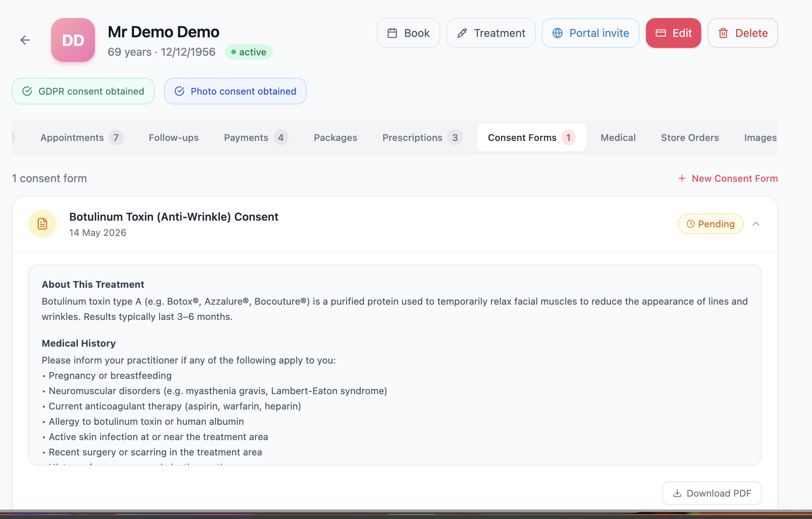Click the Photo consent obtained badge

tap(235, 91)
